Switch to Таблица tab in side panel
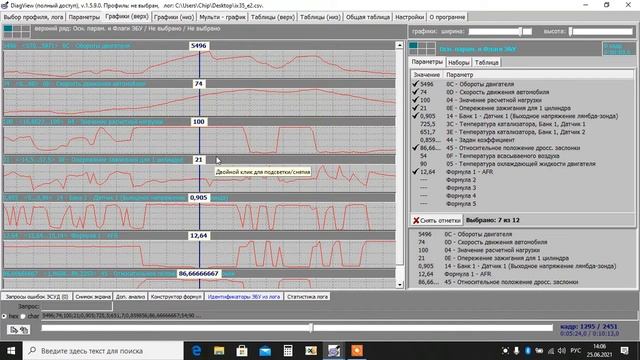Viewport: 640px width, 360px height. (487, 62)
